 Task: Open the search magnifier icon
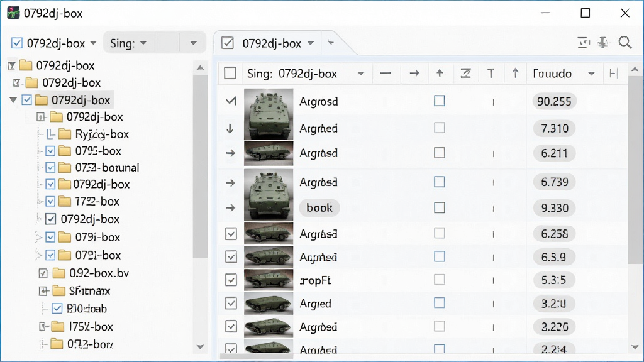625,43
